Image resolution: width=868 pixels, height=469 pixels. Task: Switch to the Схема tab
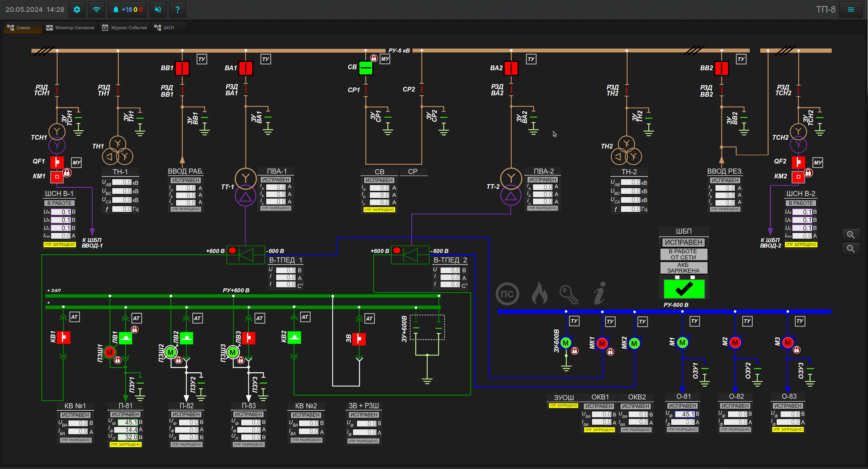(x=23, y=28)
